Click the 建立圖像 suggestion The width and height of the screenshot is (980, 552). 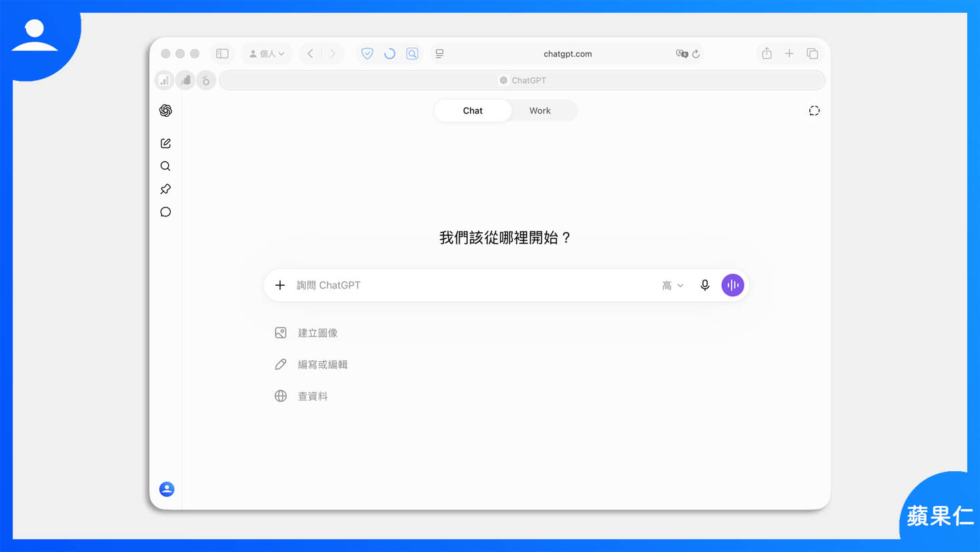point(306,333)
